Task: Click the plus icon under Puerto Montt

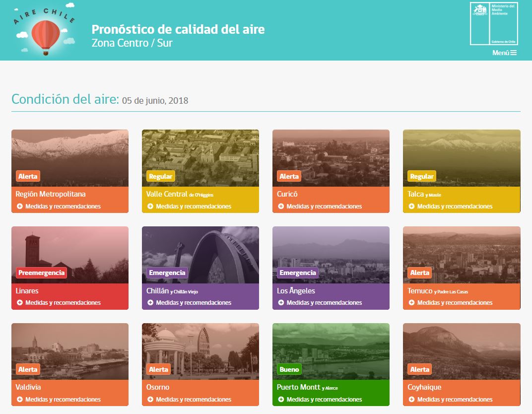Action: click(x=281, y=400)
